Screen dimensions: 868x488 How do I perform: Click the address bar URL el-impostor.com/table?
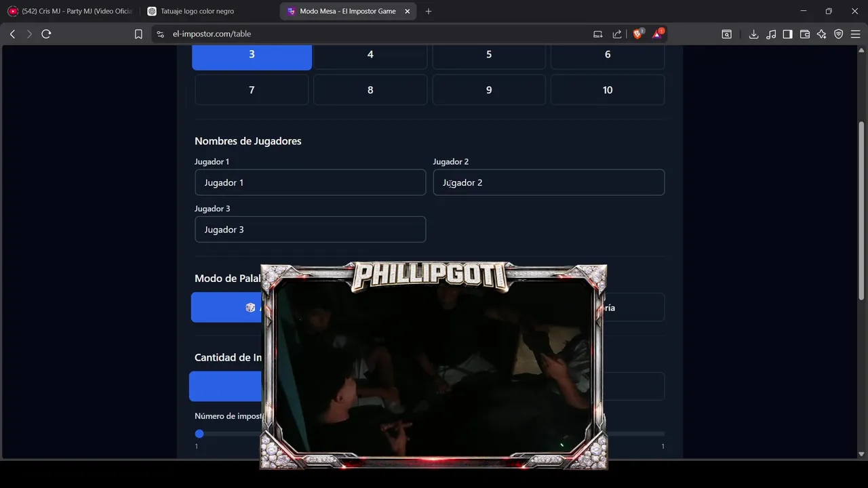212,34
